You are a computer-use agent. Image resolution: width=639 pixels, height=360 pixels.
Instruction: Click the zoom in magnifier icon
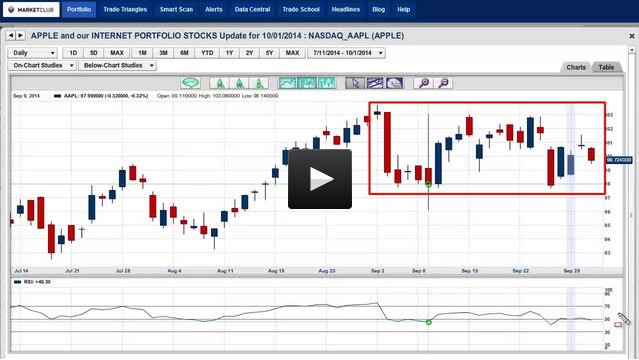click(x=424, y=83)
